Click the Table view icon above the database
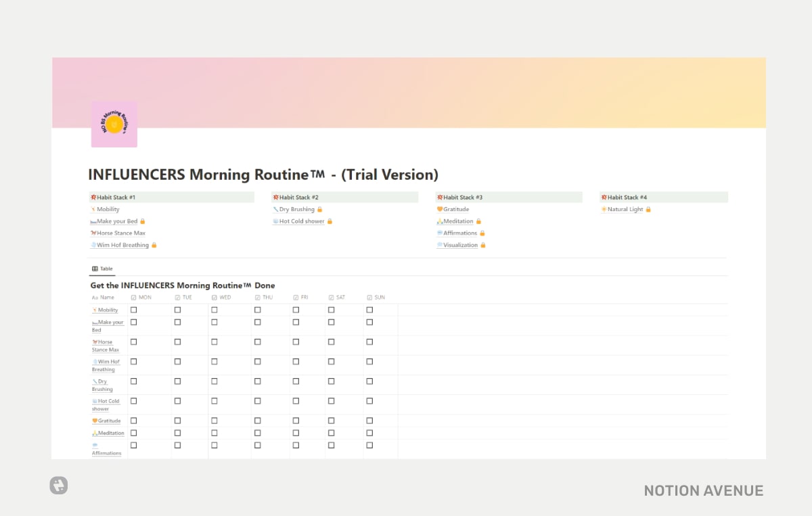 pos(94,268)
